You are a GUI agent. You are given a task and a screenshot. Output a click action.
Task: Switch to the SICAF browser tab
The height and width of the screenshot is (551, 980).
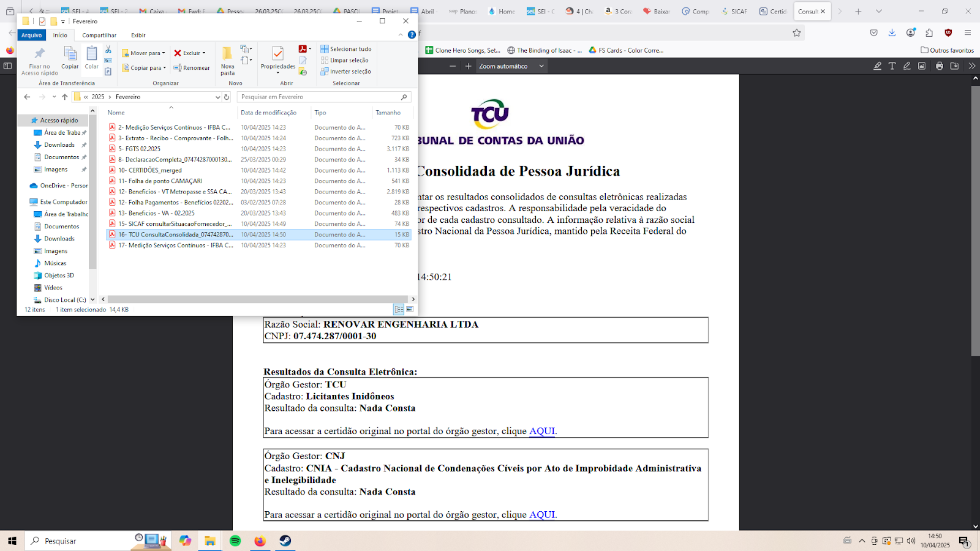pyautogui.click(x=734, y=11)
